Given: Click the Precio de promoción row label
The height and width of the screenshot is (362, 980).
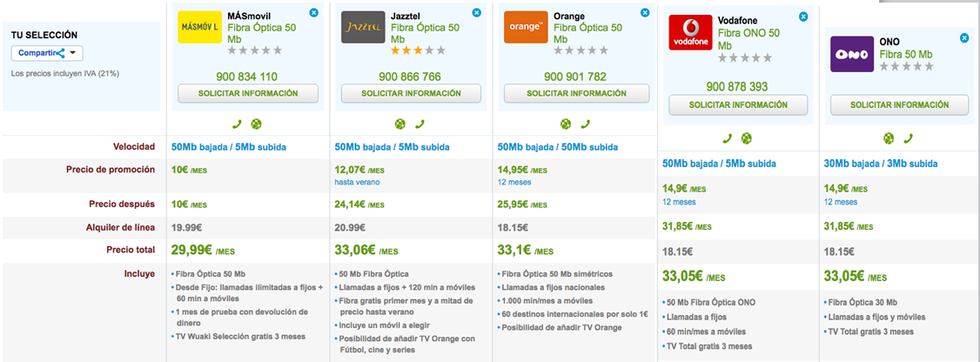Looking at the screenshot, I should [x=111, y=170].
